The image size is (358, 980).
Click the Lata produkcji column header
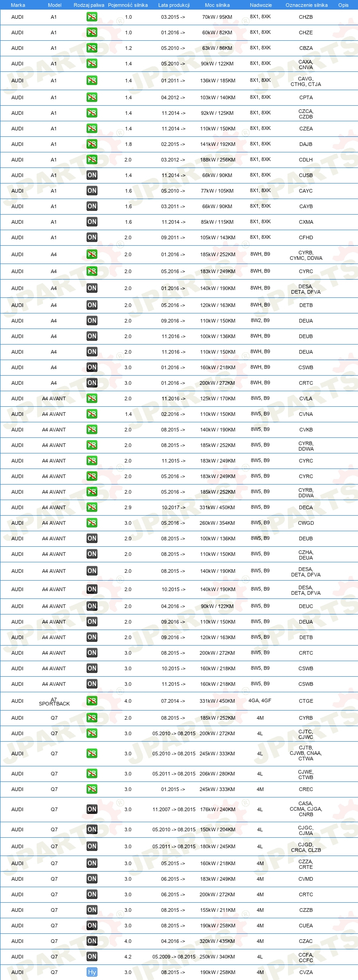174,5
